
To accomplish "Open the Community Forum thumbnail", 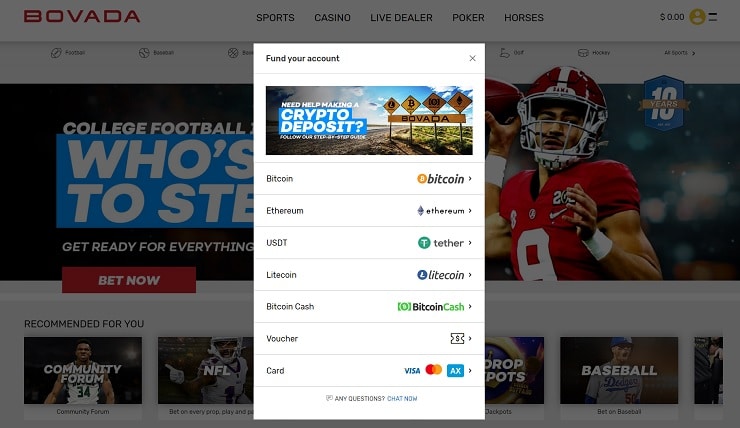I will click(83, 370).
